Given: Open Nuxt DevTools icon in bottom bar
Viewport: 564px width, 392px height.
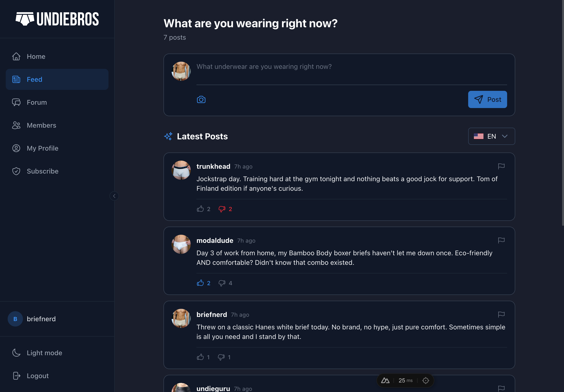Looking at the screenshot, I should point(385,381).
